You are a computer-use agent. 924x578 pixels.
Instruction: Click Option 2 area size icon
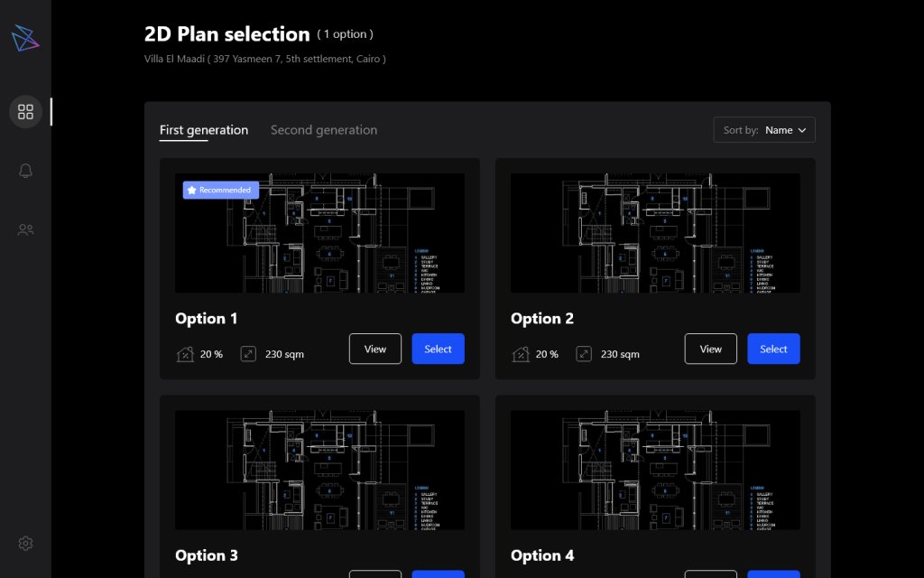[585, 354]
